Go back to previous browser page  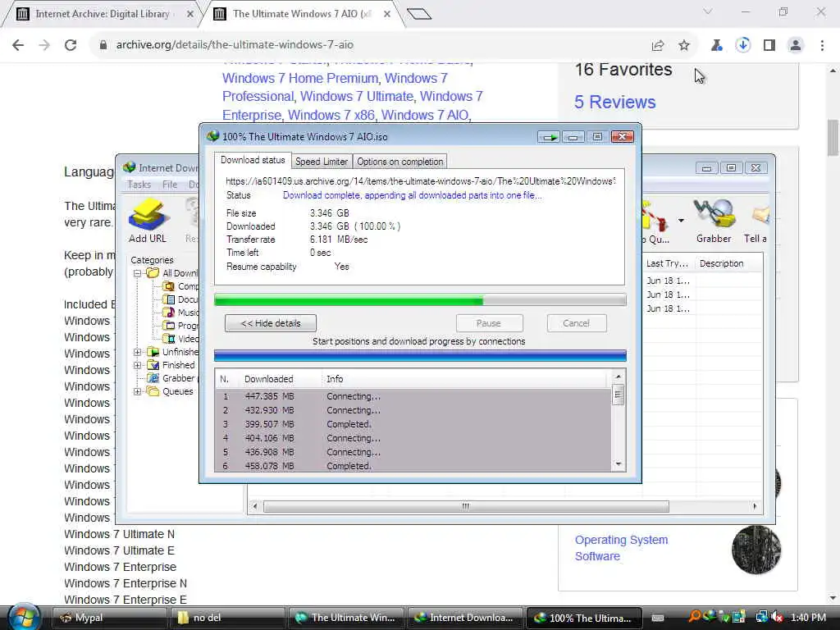[18, 45]
